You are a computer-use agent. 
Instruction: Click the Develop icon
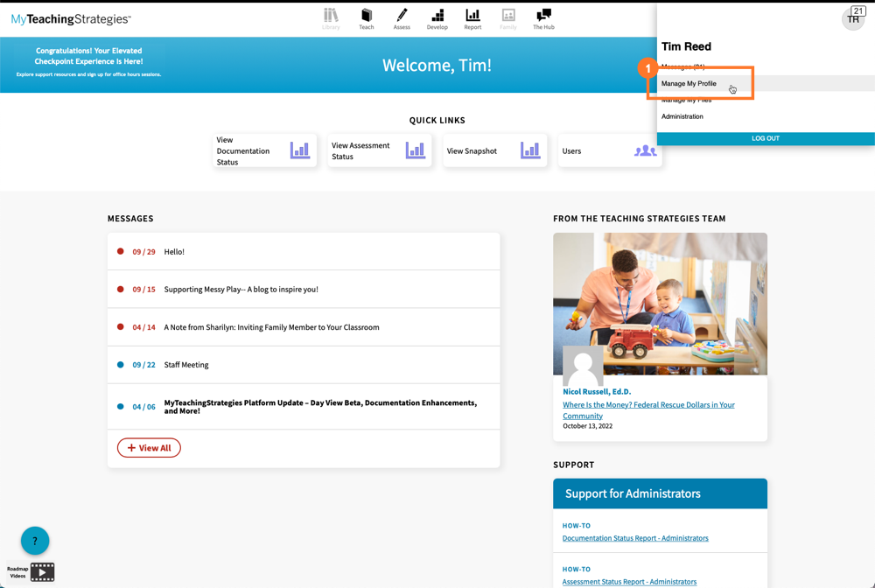437,17
